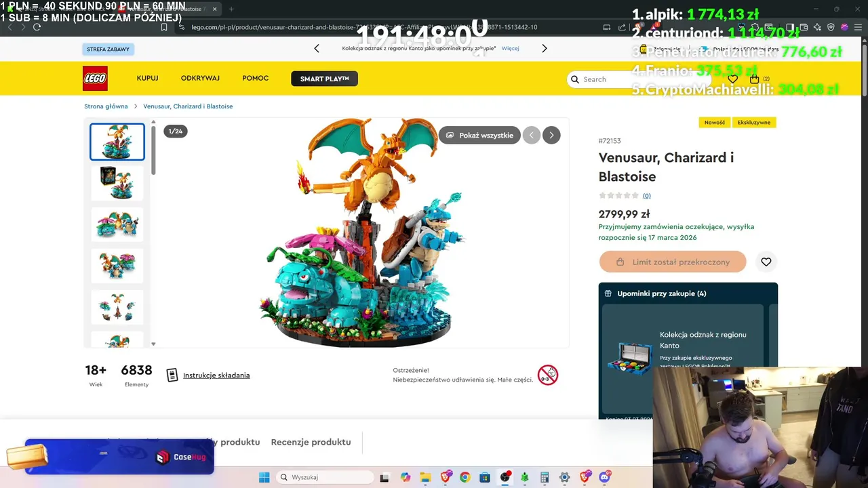Open Google Chrome from the taskbar

click(465, 477)
